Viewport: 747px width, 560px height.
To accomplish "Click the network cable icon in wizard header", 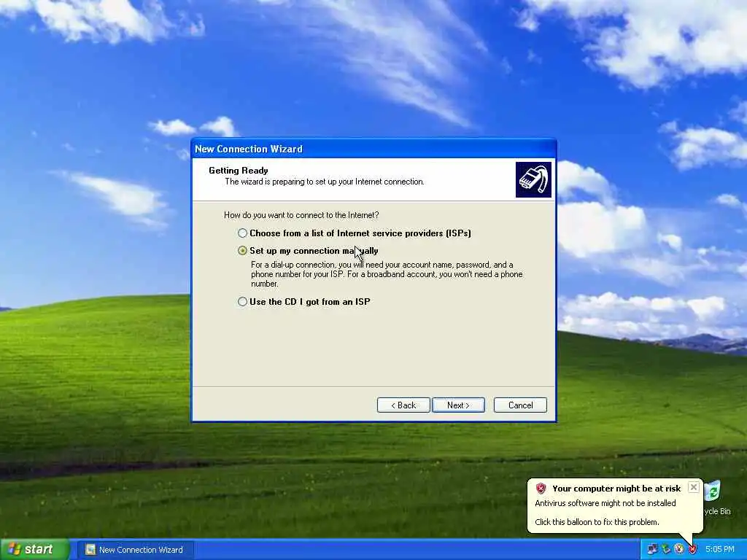I will (x=533, y=179).
